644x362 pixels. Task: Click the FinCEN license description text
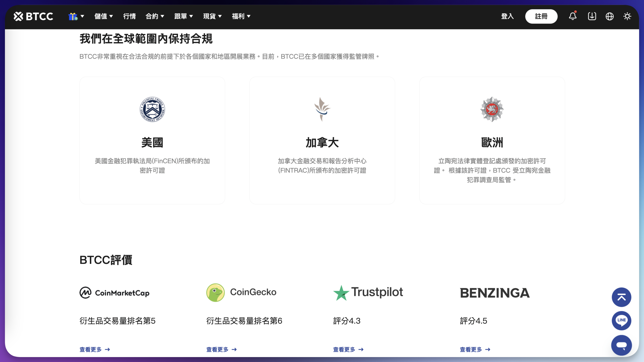[x=152, y=166]
